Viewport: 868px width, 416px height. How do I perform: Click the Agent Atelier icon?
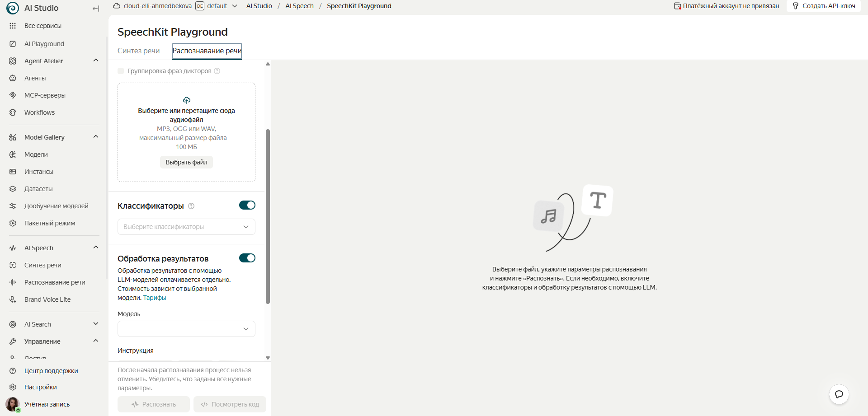coord(13,61)
